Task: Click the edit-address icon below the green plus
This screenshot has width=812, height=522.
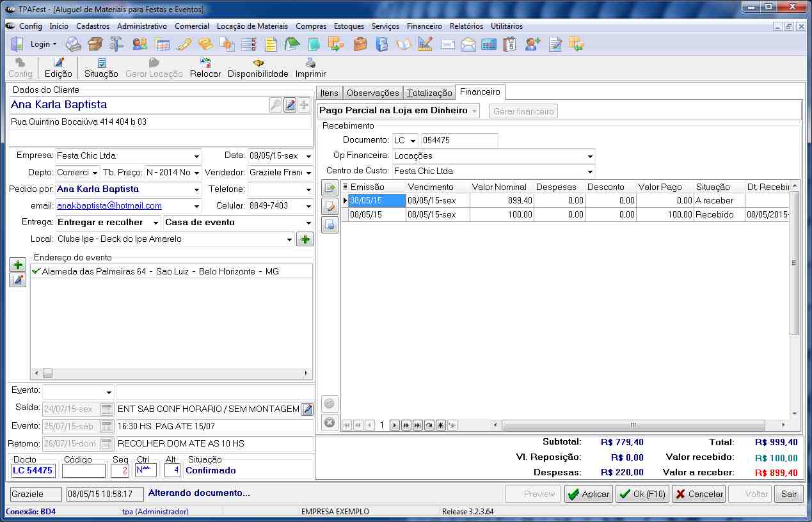Action: [x=18, y=280]
